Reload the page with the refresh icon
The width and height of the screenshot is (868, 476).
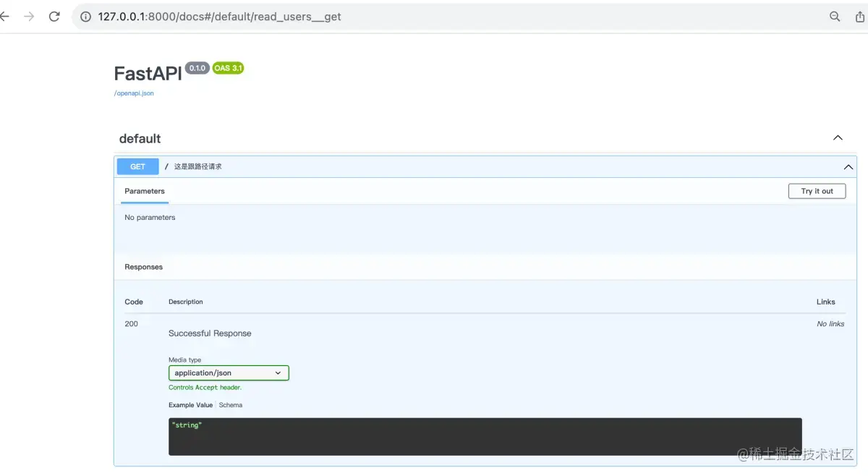[54, 17]
